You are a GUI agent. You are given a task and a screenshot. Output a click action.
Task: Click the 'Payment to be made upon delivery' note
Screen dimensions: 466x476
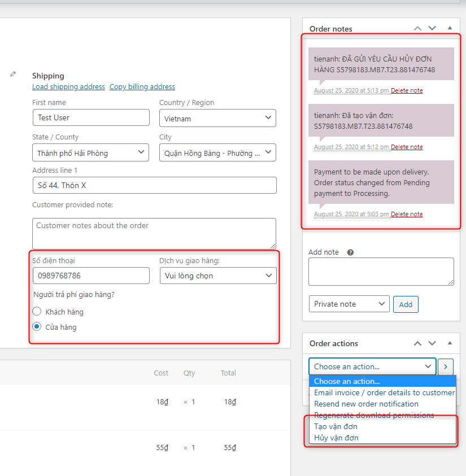[372, 183]
